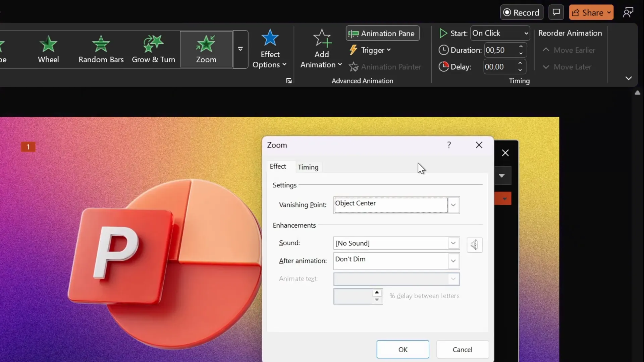Viewport: 644px width, 362px height.
Task: Open After animation dropdown
Action: 453,261
